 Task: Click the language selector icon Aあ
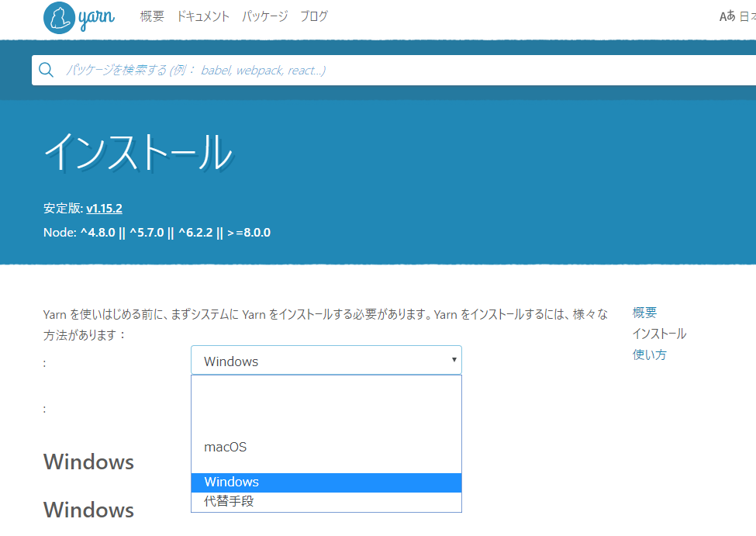pos(727,16)
